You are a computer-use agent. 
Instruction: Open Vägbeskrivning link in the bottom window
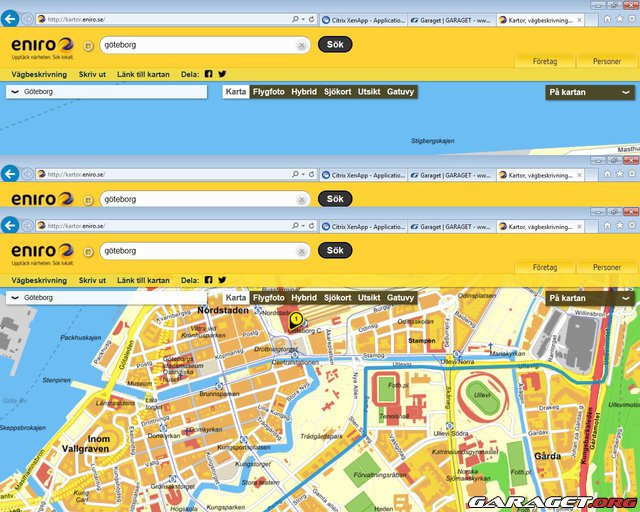coord(39,281)
